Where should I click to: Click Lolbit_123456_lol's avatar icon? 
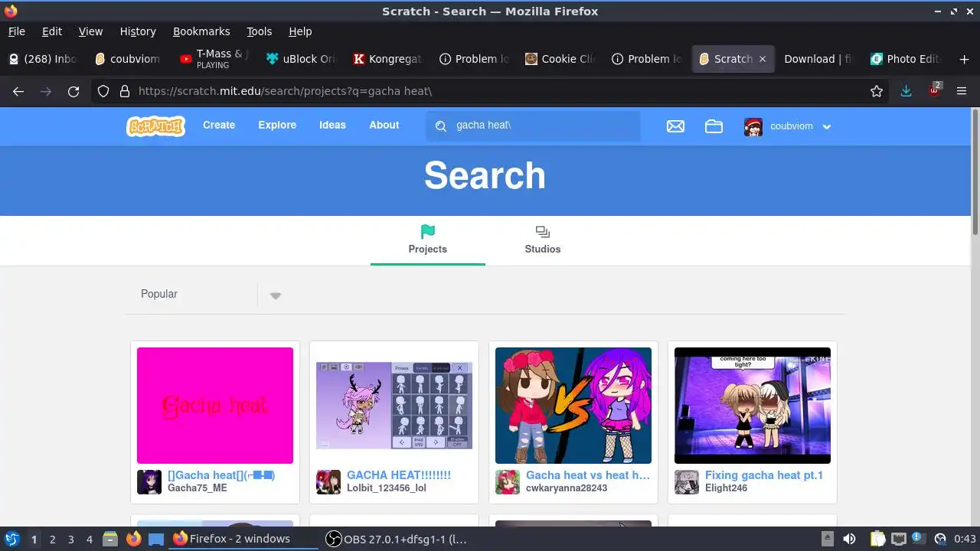pos(328,482)
